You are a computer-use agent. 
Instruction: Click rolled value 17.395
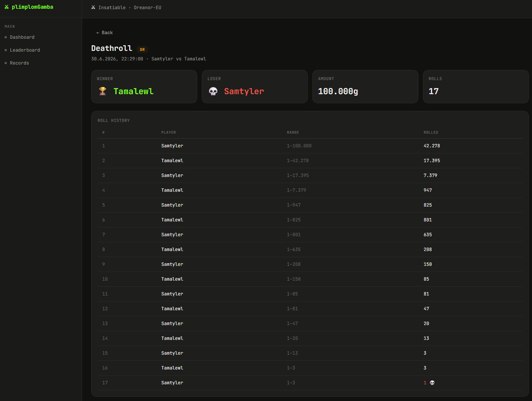click(432, 161)
